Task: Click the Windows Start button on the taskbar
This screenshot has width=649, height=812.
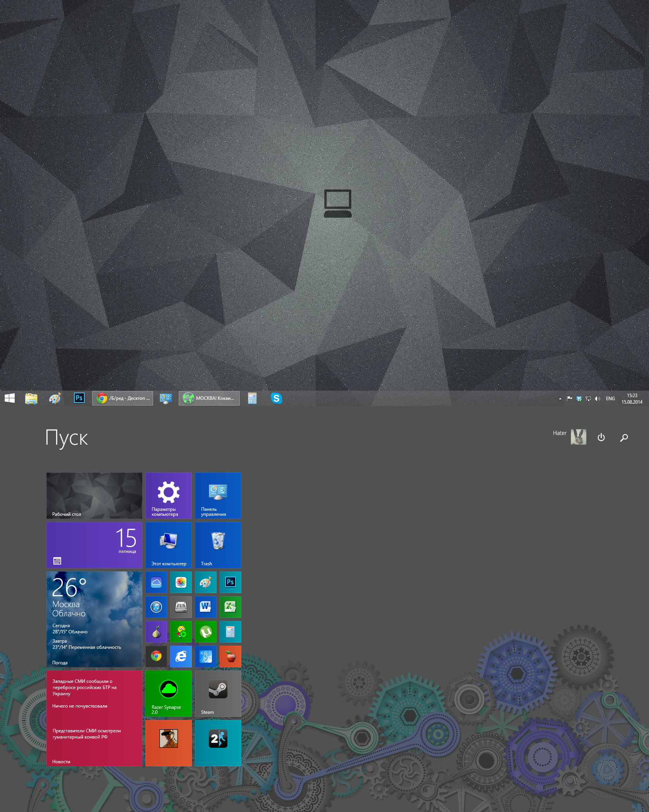Action: 10,398
